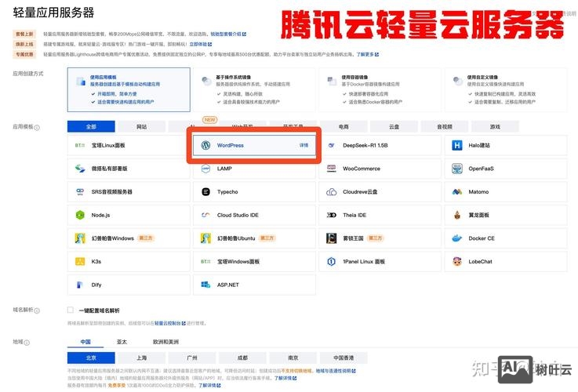Select the LAMP template icon
The height and width of the screenshot is (392, 578).
click(205, 169)
